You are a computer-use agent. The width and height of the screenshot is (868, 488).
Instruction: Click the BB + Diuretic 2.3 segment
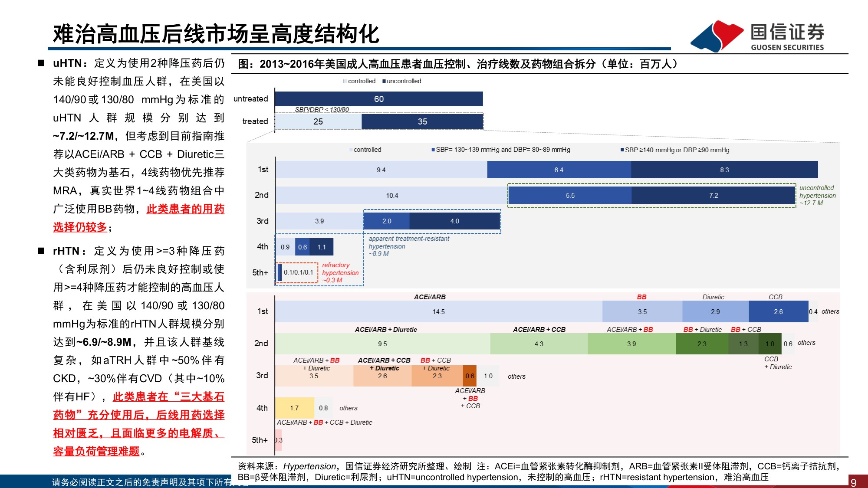point(702,344)
